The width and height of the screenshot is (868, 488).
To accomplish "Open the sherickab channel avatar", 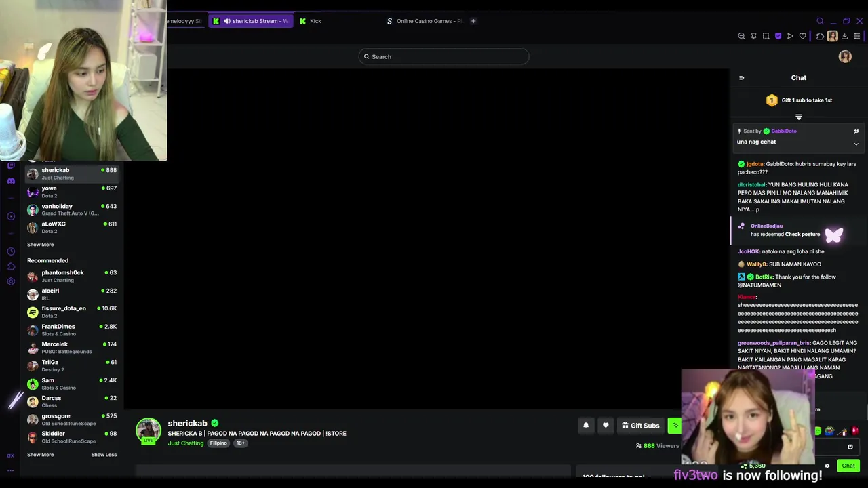I will (x=149, y=431).
